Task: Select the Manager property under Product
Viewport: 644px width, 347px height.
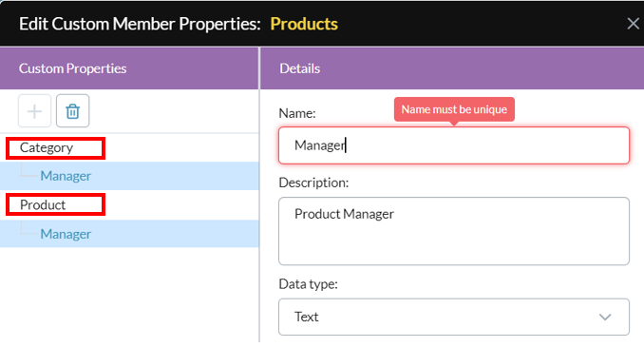Action: (66, 234)
